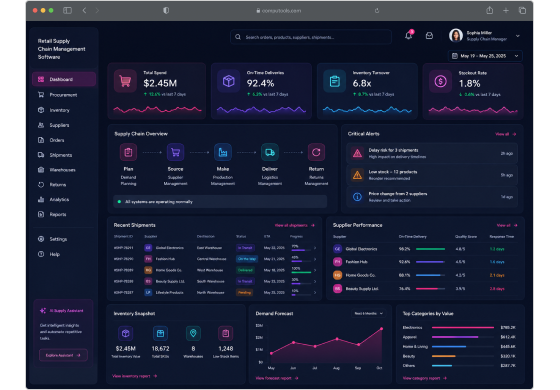This screenshot has width=560, height=390.
Task: Select the Make factory icon
Action: (222, 152)
